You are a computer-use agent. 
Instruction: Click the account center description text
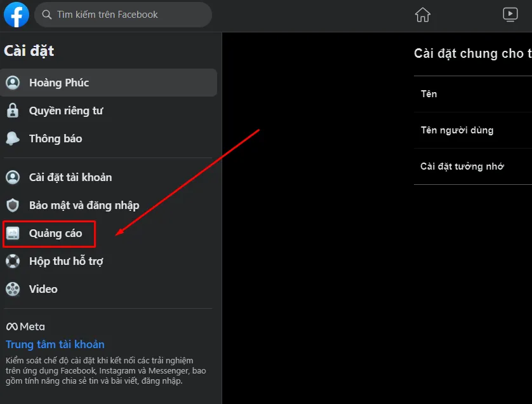(105, 370)
